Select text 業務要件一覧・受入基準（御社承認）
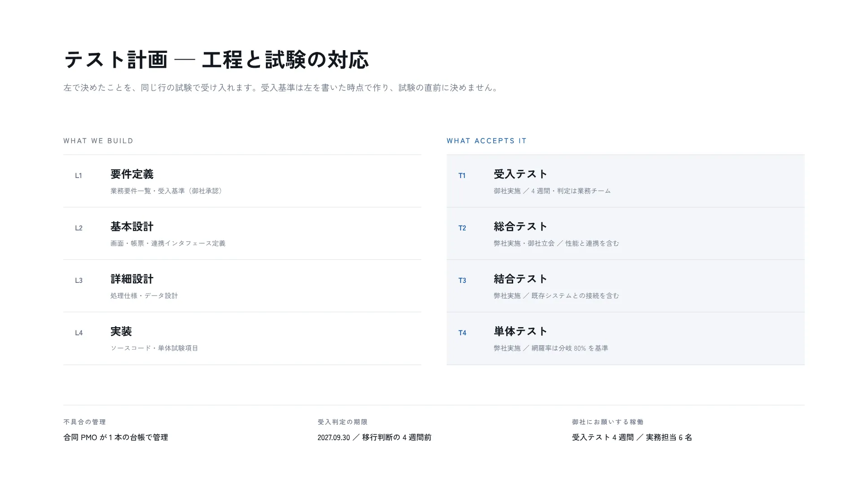This screenshot has height=488, width=868. [168, 191]
